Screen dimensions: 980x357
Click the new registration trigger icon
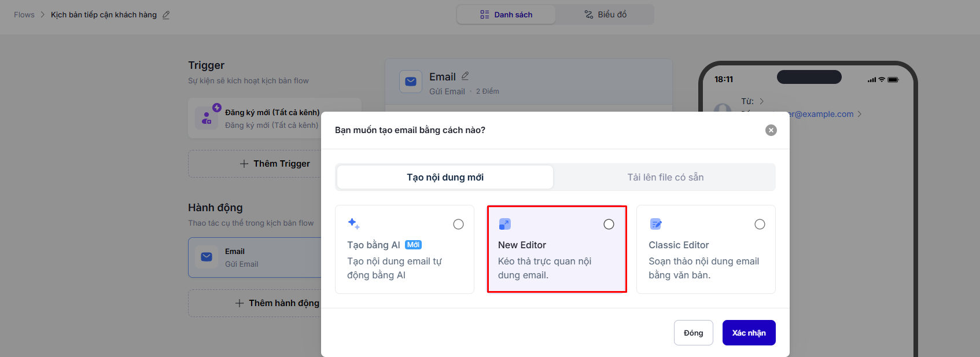[x=207, y=117]
